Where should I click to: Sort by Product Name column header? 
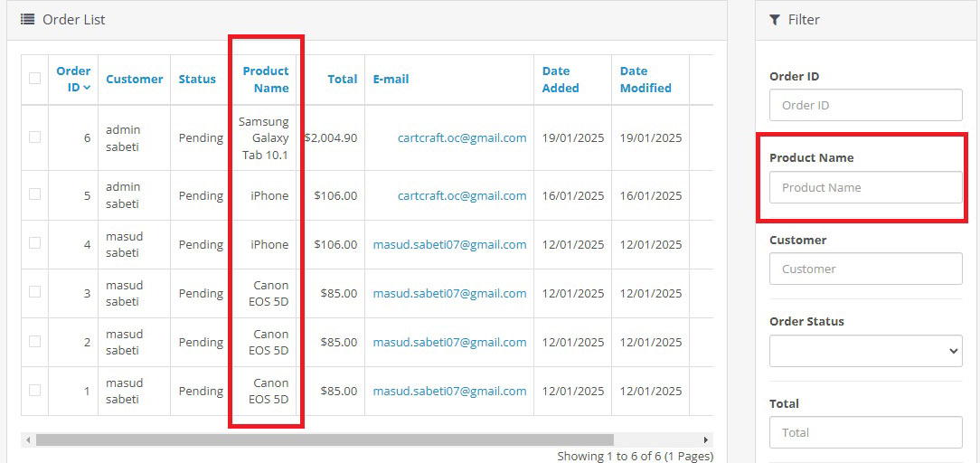(x=266, y=79)
